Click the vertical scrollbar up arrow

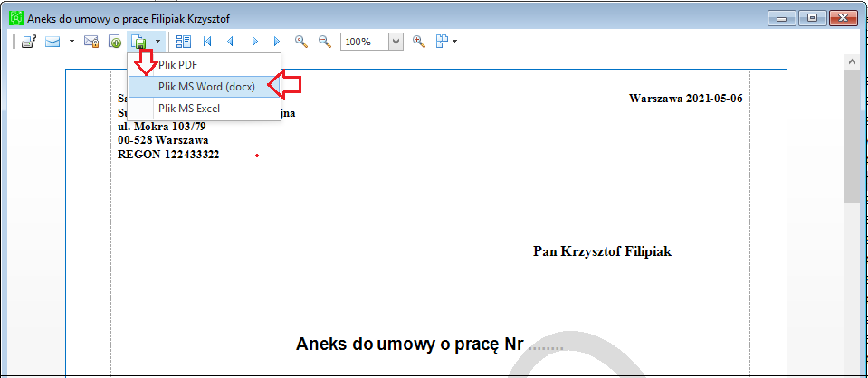(x=853, y=62)
